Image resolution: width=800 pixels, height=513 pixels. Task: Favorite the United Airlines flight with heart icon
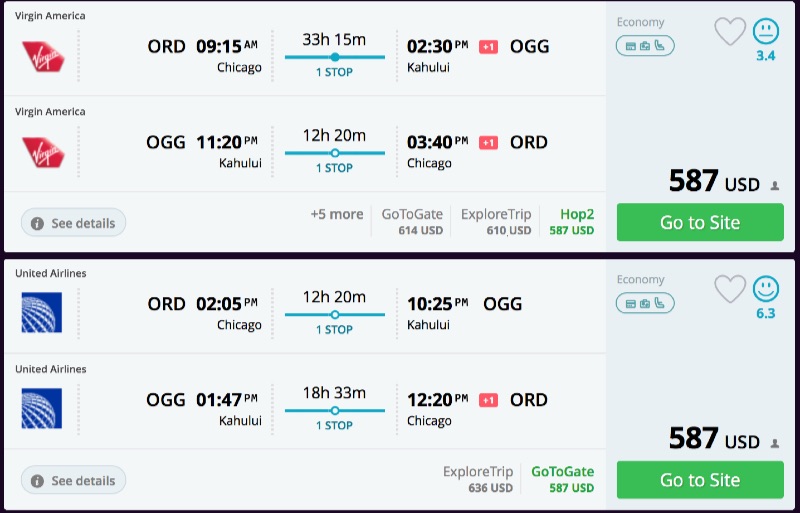[730, 290]
